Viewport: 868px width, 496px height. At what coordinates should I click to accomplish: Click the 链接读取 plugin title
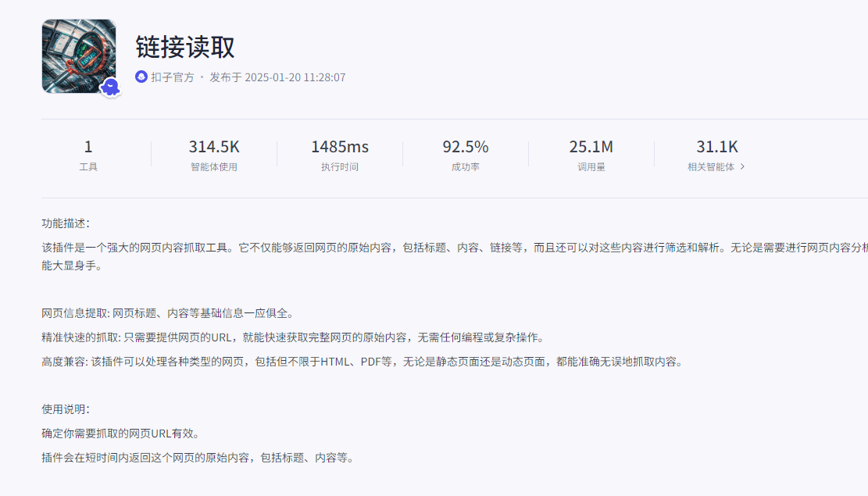coord(185,47)
